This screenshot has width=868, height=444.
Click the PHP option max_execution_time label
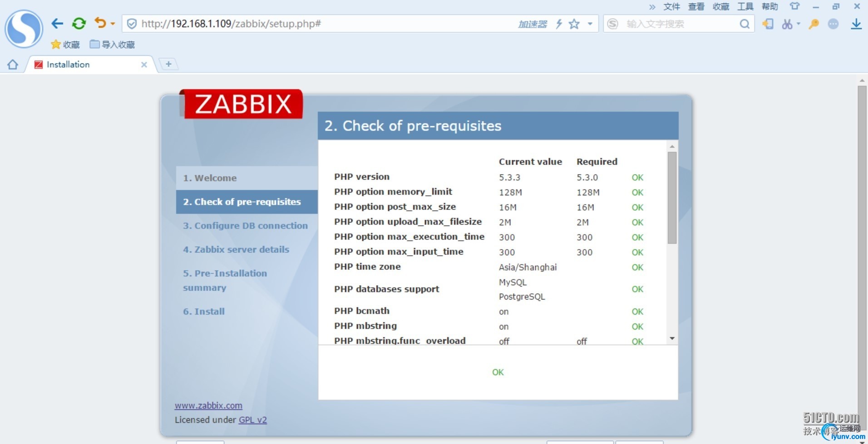(409, 237)
